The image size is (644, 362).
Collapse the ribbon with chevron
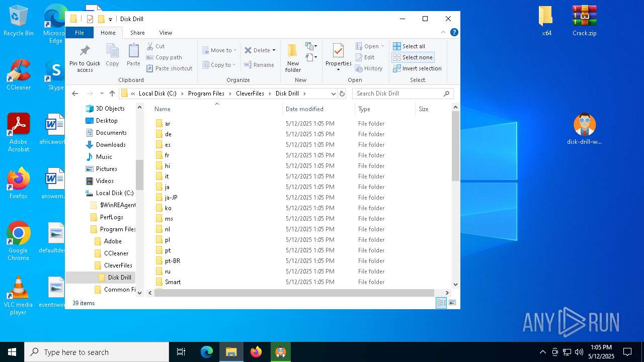[443, 32]
